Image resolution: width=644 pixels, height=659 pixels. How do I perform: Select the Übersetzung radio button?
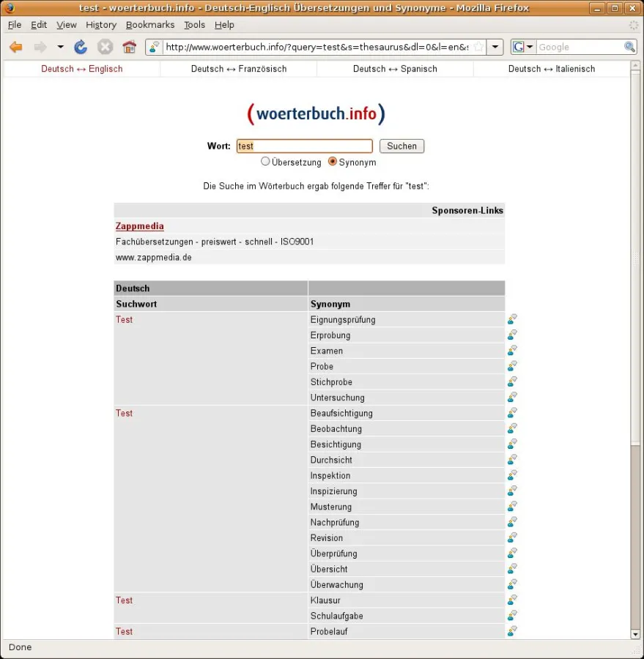264,161
